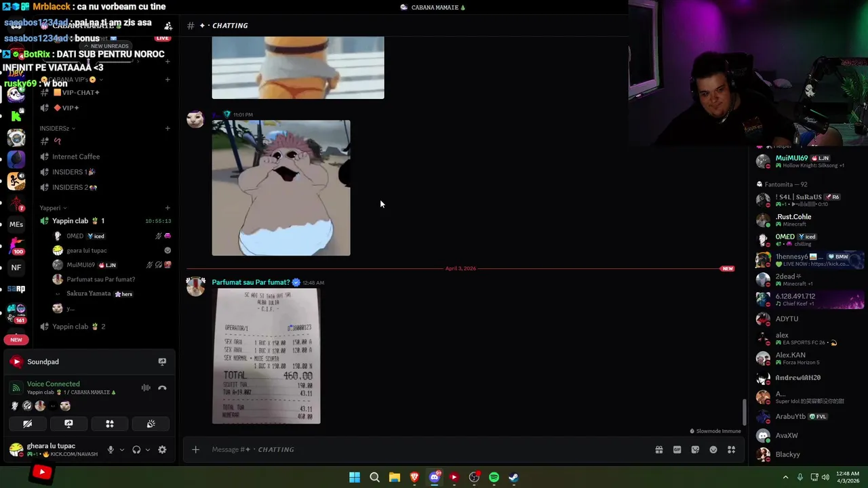Open the Kick server icon
This screenshot has width=868, height=488.
[16, 115]
